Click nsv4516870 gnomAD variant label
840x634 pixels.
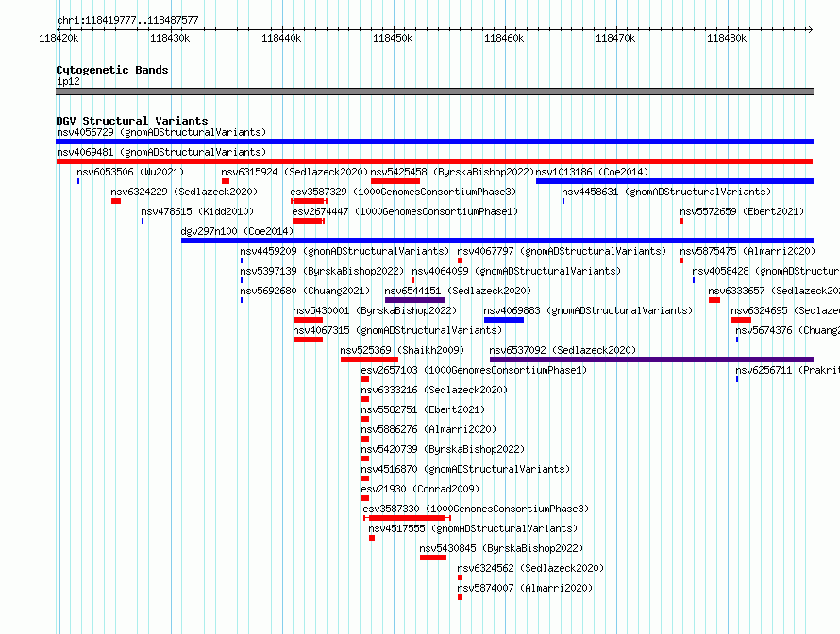tap(465, 469)
